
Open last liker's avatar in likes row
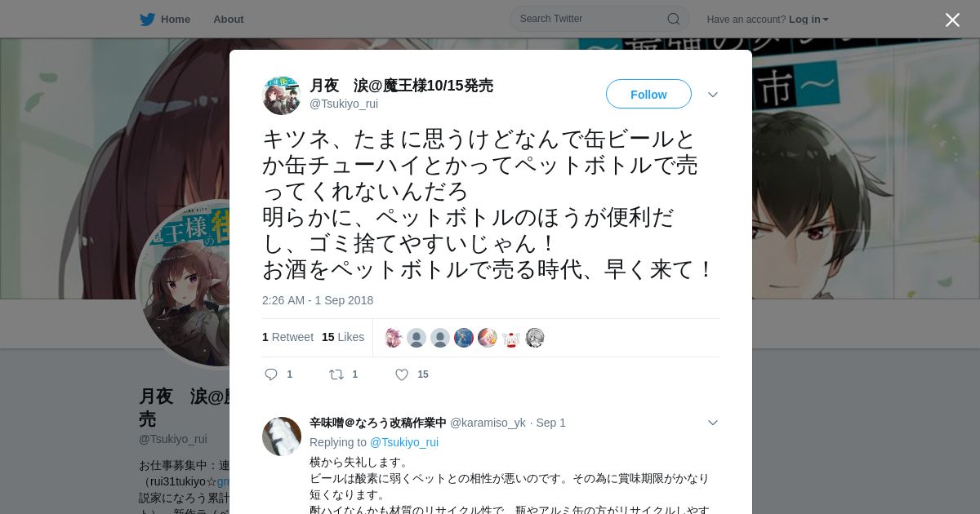[x=535, y=338]
